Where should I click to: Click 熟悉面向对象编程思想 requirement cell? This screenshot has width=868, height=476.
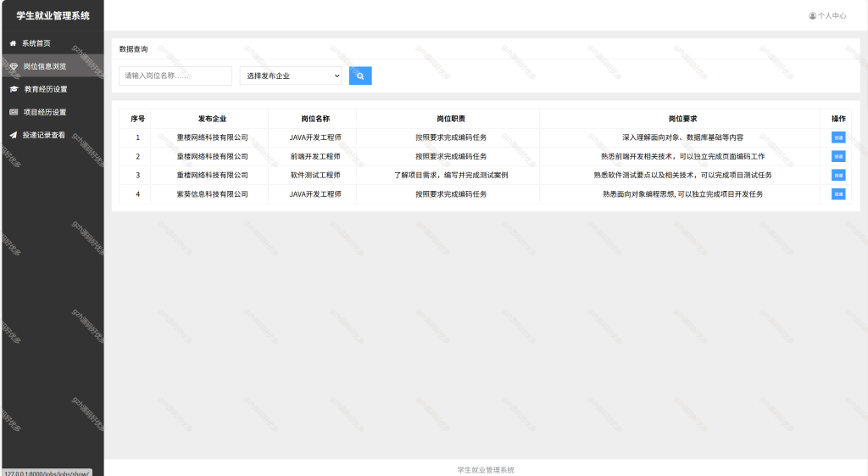click(x=682, y=194)
